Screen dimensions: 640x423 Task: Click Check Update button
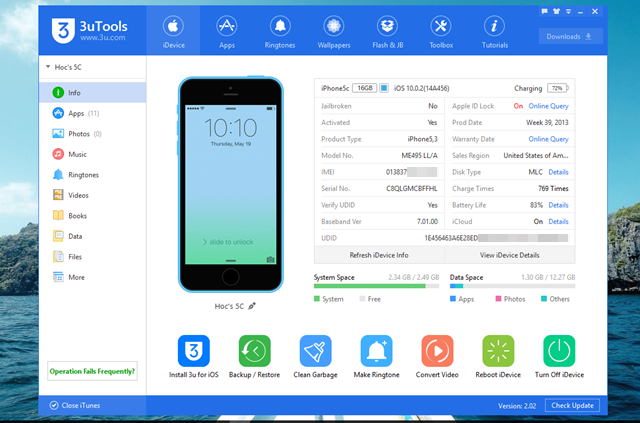[572, 405]
